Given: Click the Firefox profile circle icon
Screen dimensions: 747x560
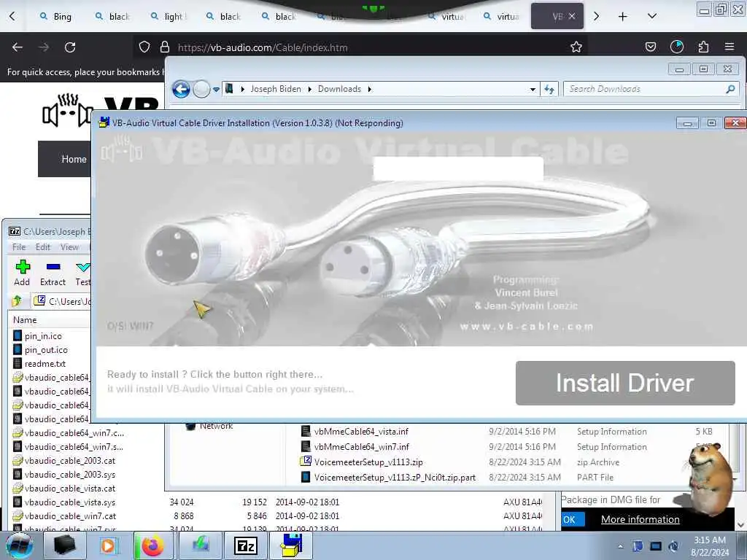Looking at the screenshot, I should pos(676,47).
